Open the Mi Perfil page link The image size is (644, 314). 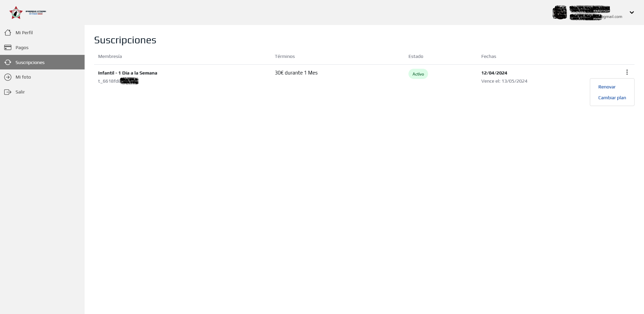coord(24,33)
